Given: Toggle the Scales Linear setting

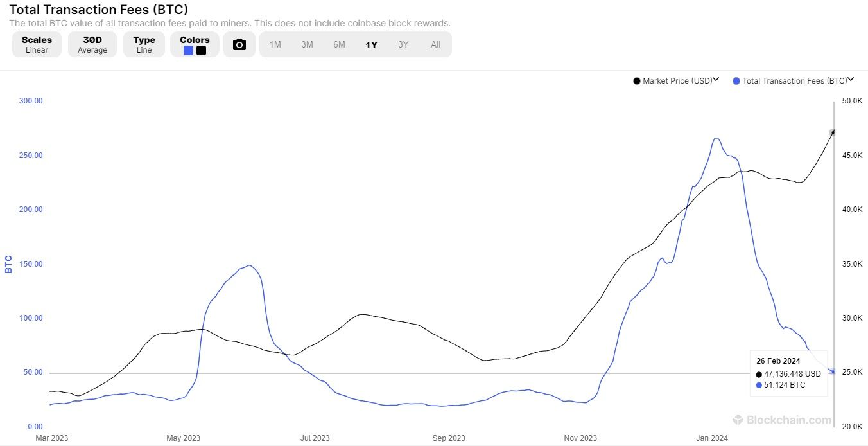Looking at the screenshot, I should coord(37,44).
